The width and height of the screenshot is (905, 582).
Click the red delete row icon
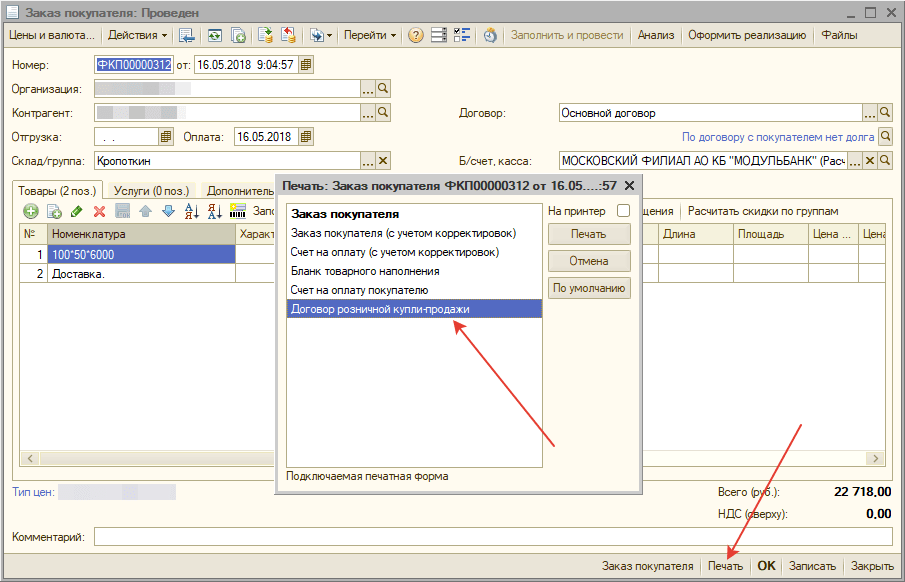(99, 212)
